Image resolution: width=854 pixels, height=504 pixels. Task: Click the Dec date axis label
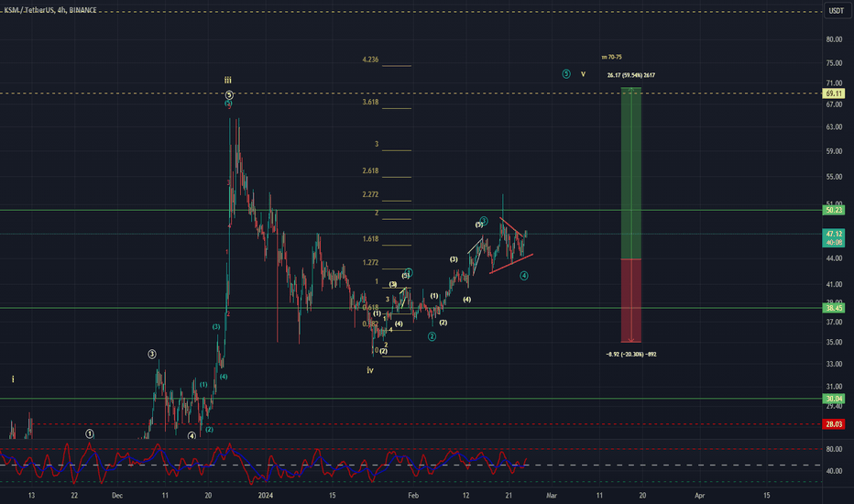pyautogui.click(x=117, y=495)
